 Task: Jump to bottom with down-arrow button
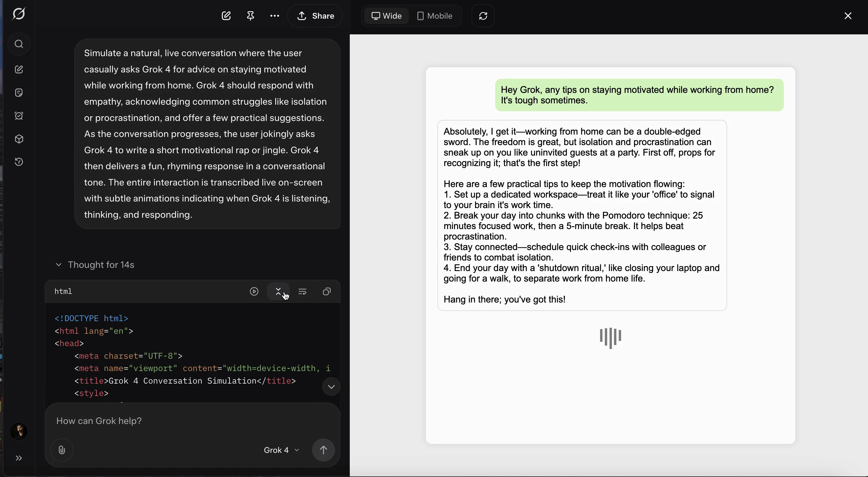[331, 387]
